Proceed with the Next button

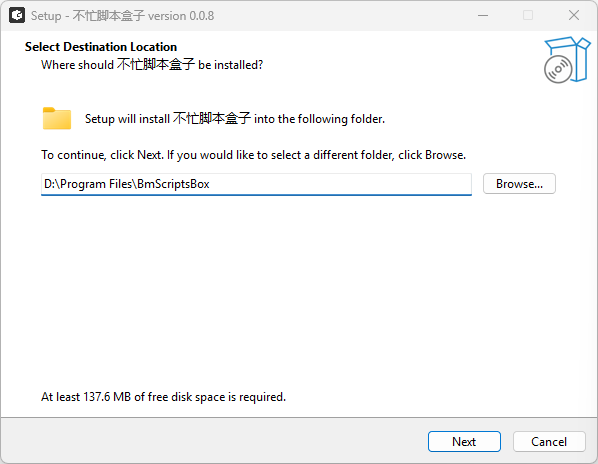pyautogui.click(x=464, y=442)
